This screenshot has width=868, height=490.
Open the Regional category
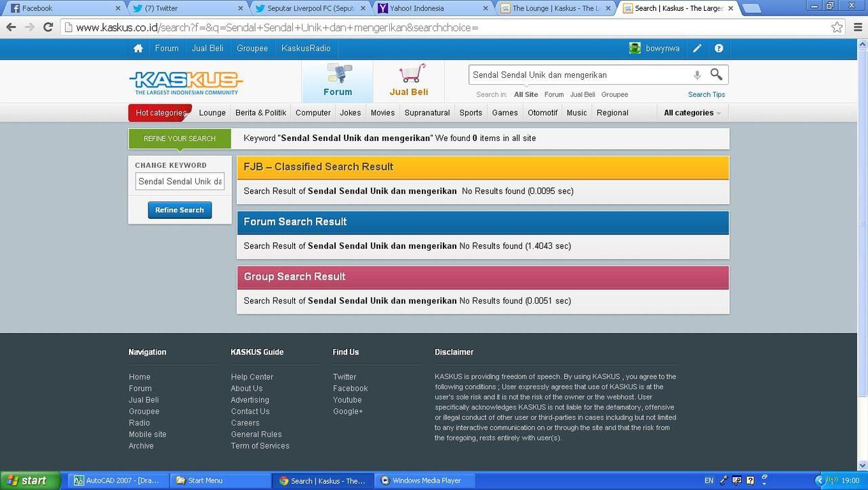coord(612,113)
